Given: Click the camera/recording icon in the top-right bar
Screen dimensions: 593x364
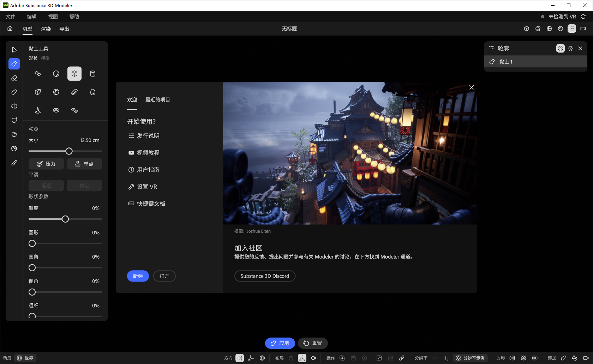Looking at the screenshot, I should point(584,29).
